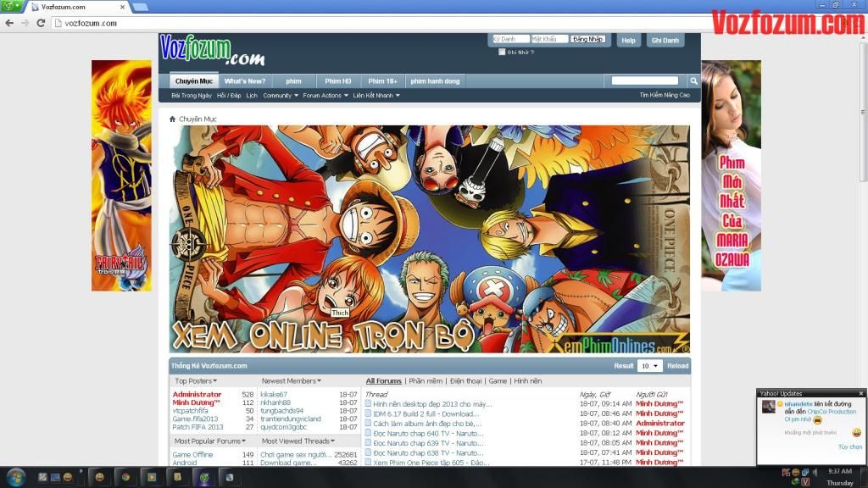
Task: Close the Yahoo! Updates popup
Action: (861, 393)
